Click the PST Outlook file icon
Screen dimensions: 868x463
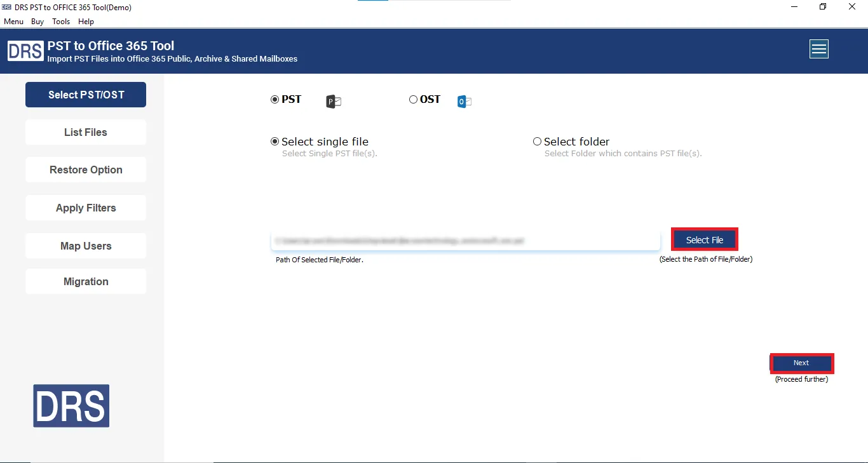coord(334,102)
